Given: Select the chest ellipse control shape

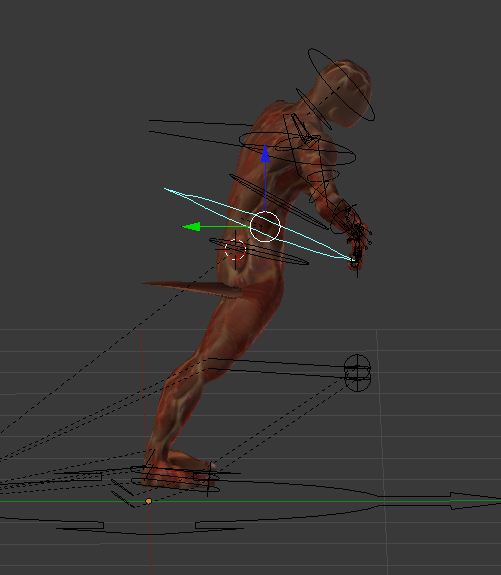Looking at the screenshot, I should point(297,149).
